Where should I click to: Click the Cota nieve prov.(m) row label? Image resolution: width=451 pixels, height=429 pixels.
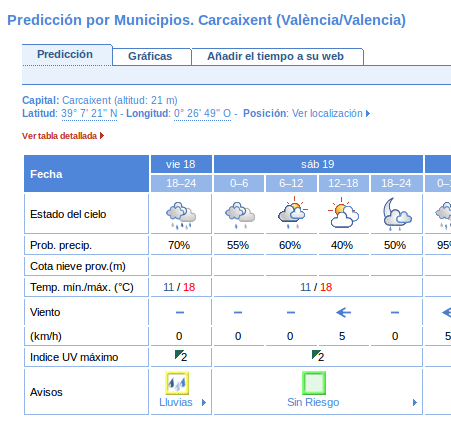[78, 266]
